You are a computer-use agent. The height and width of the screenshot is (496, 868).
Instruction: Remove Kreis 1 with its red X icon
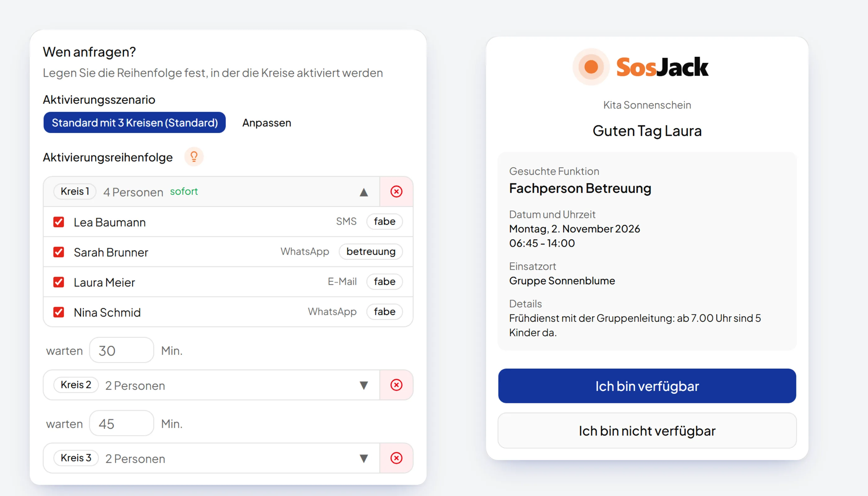coord(396,192)
